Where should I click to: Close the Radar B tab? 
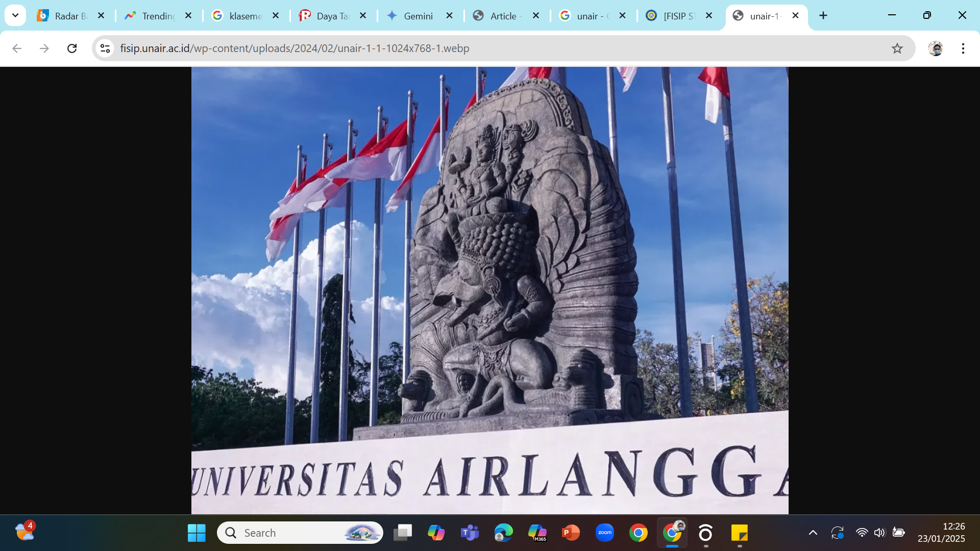click(101, 16)
